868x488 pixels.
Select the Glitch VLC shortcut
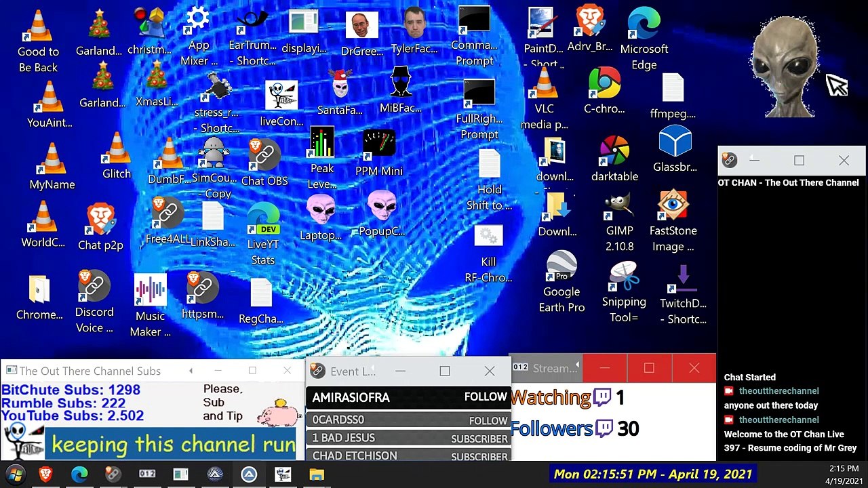coord(117,156)
